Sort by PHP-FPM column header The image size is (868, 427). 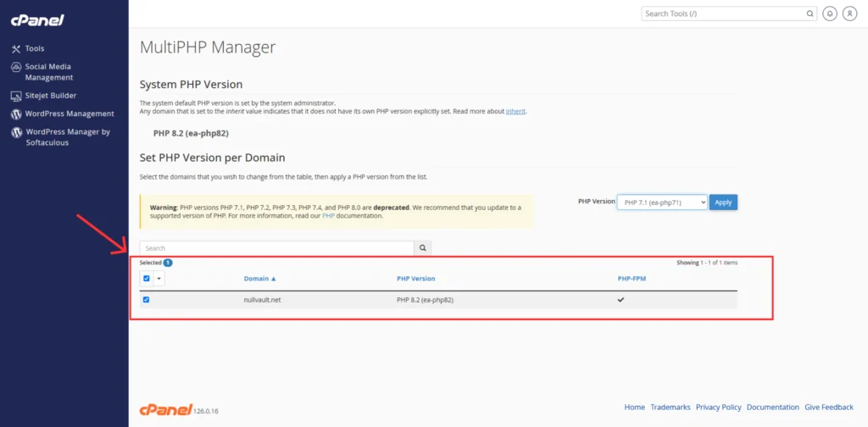632,279
